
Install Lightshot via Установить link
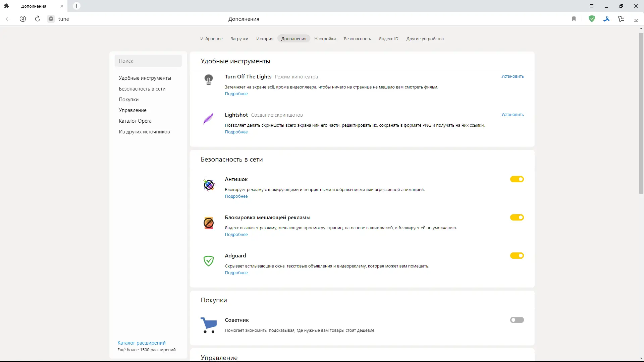coord(512,115)
